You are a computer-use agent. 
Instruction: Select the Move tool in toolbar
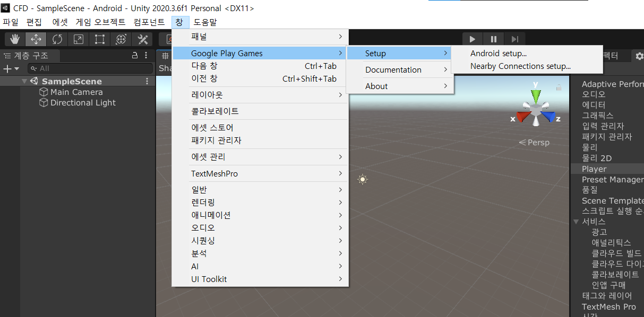[36, 39]
